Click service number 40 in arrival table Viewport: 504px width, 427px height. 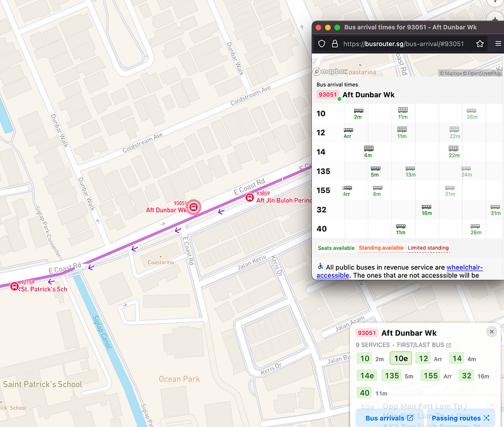pyautogui.click(x=321, y=229)
